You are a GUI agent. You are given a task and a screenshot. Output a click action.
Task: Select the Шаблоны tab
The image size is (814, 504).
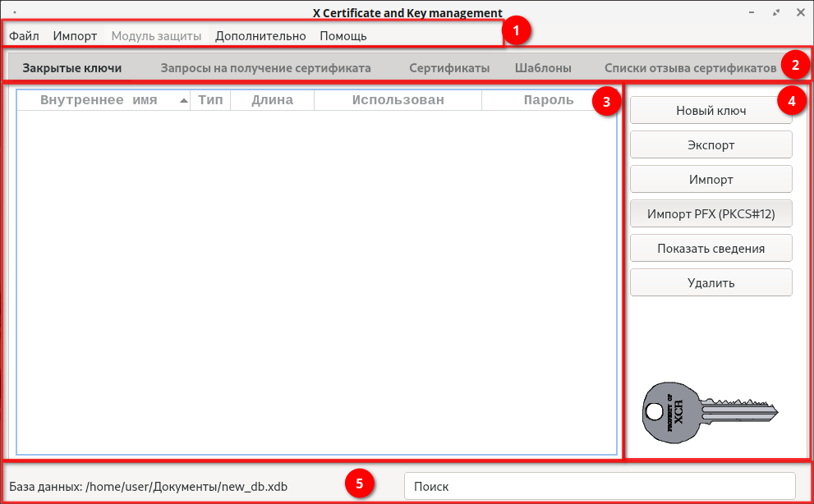point(543,68)
